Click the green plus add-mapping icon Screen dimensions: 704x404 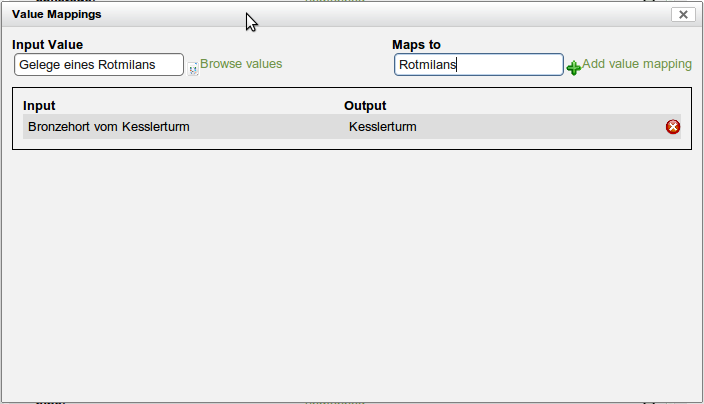(573, 68)
